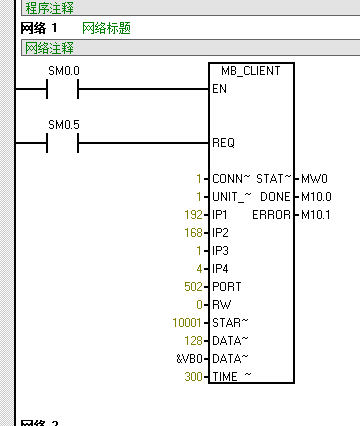The width and height of the screenshot is (360, 426).
Task: Select RW value 0
Action: click(x=199, y=305)
